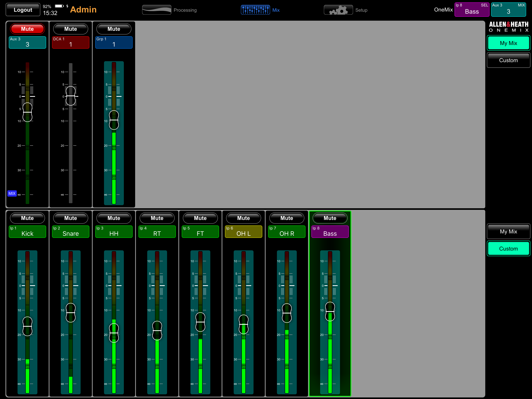This screenshot has height=399, width=532.
Task: Select the Snare channel name label
Action: [x=70, y=231]
